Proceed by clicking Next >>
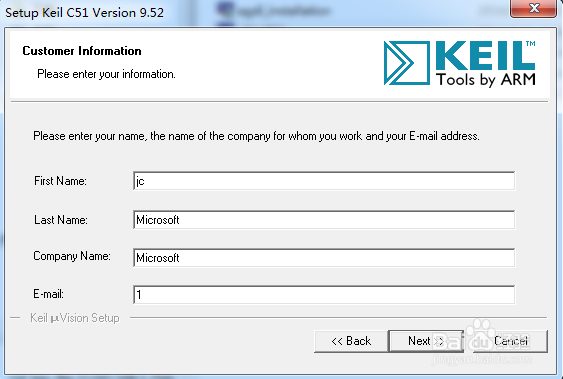Image resolution: width=563 pixels, height=379 pixels. coord(426,341)
